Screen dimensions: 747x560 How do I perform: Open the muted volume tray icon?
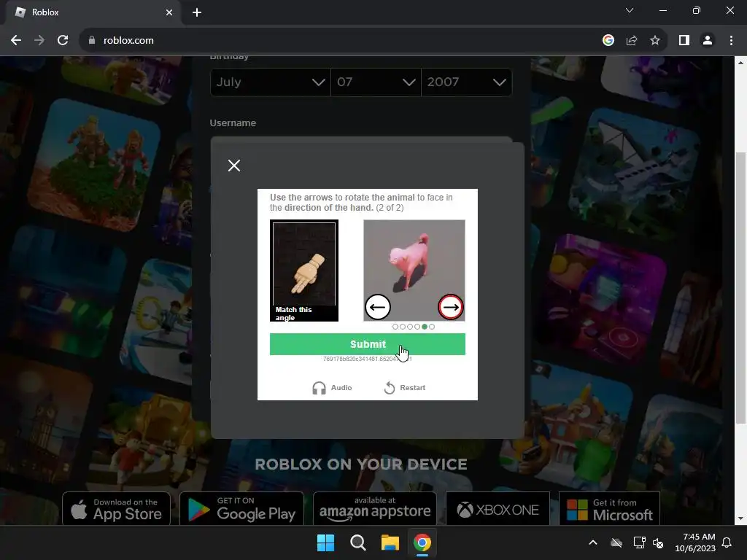pyautogui.click(x=659, y=542)
